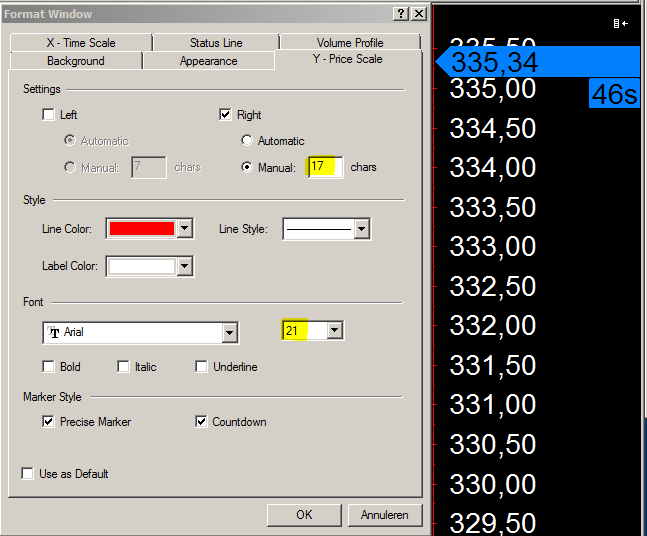
Task: Confirm with the OK button
Action: tap(304, 515)
